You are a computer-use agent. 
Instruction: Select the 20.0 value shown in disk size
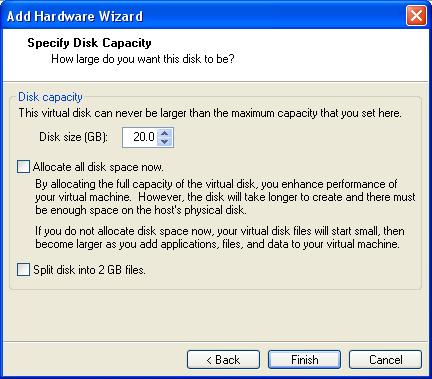pyautogui.click(x=144, y=137)
